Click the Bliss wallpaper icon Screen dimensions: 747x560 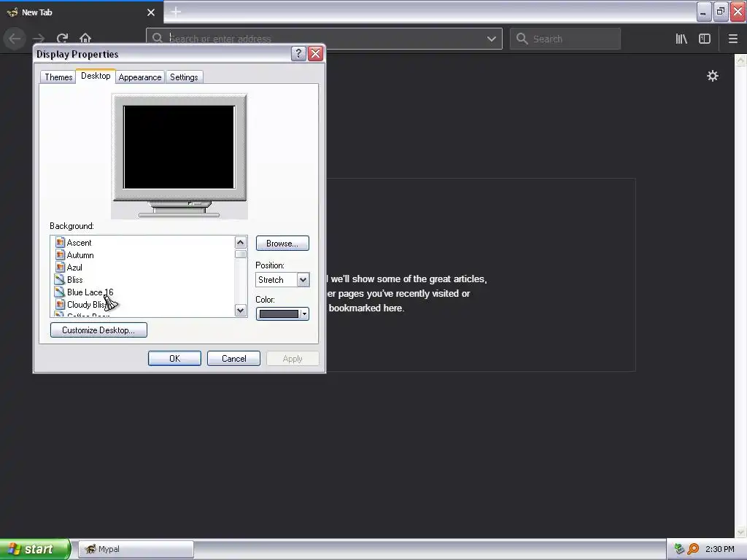coord(60,279)
